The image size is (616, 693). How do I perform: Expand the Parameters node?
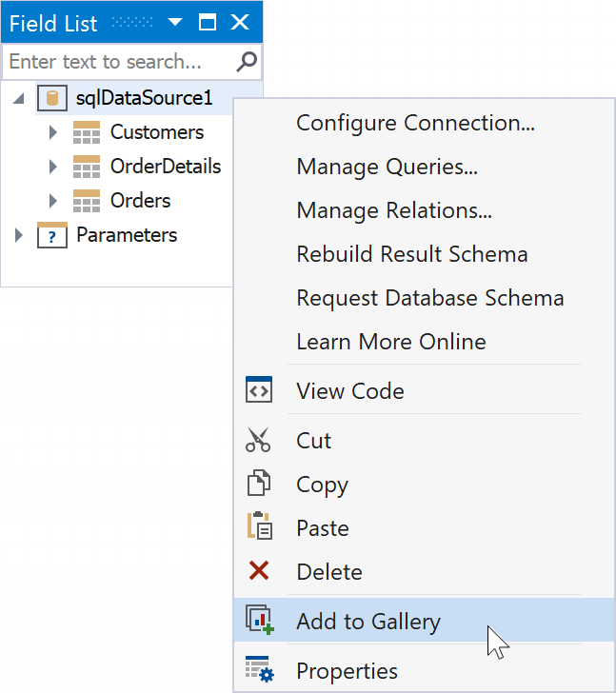(x=19, y=235)
